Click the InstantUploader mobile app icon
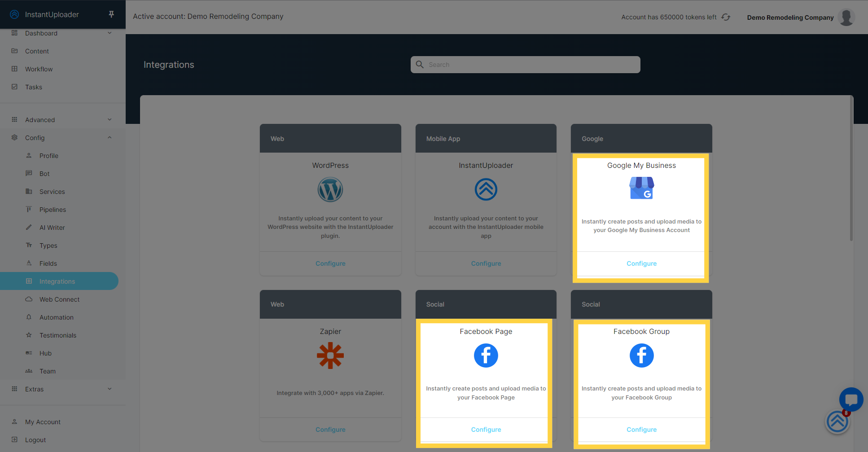This screenshot has width=868, height=452. [486, 189]
